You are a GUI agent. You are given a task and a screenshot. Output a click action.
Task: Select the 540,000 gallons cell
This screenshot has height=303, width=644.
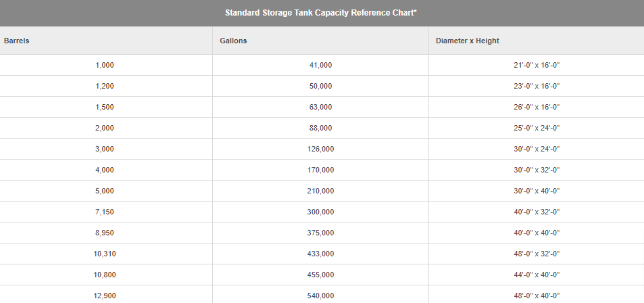[x=321, y=296]
